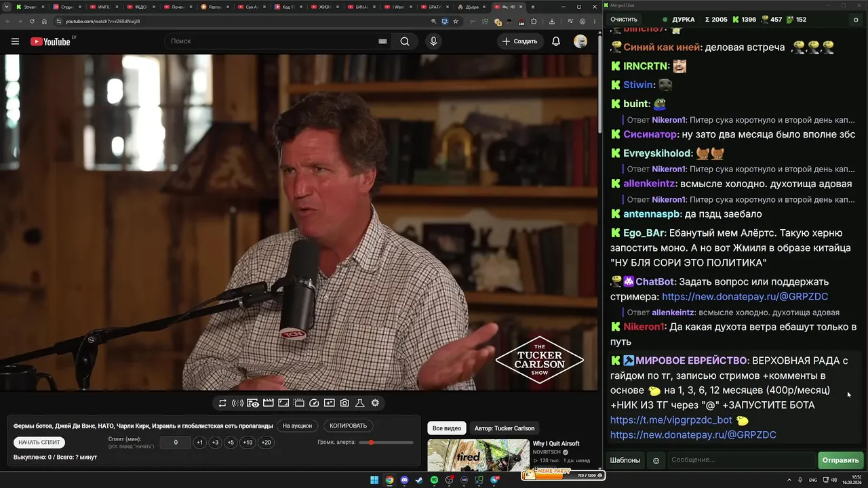This screenshot has height=488, width=868.
Task: Select the Автор: Tucker Carlson chip
Action: [505, 428]
